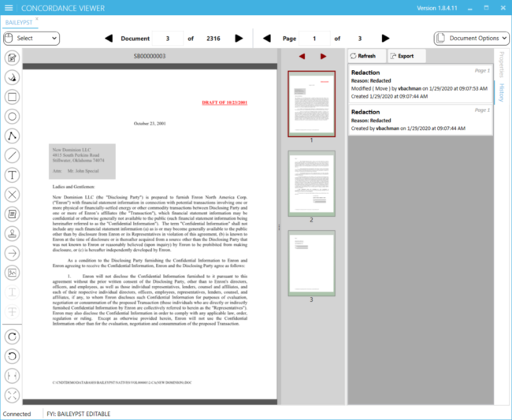Screen dimensions: 512x420
Task: Go to the next page
Action: [385, 39]
